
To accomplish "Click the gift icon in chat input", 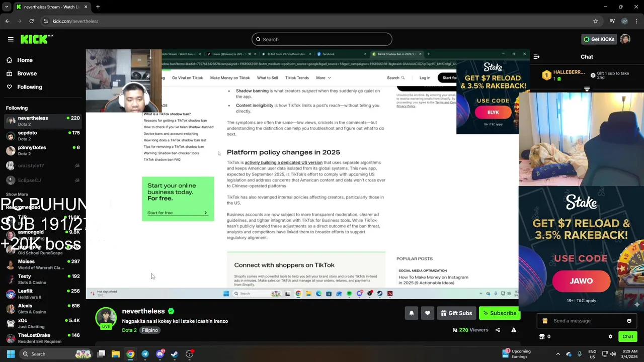I will point(545,321).
